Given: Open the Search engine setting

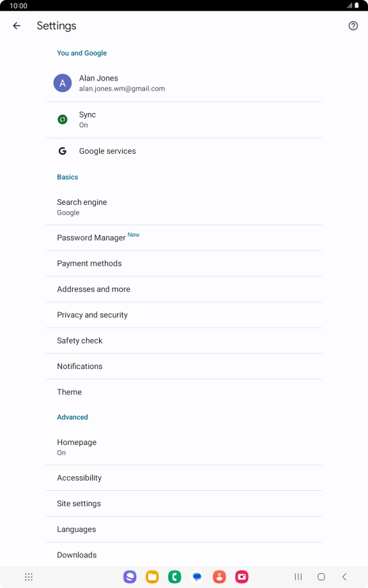Looking at the screenshot, I should tap(184, 207).
